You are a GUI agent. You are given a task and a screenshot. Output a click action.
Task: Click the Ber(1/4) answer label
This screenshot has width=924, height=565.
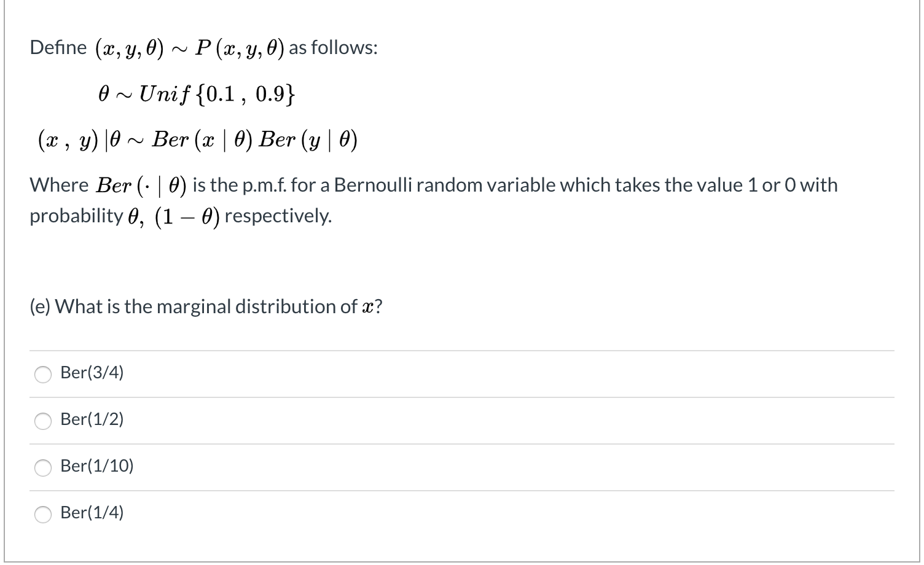pos(92,512)
